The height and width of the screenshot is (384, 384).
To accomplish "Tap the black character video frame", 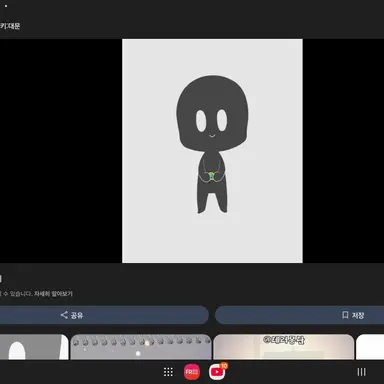I will point(212,151).
